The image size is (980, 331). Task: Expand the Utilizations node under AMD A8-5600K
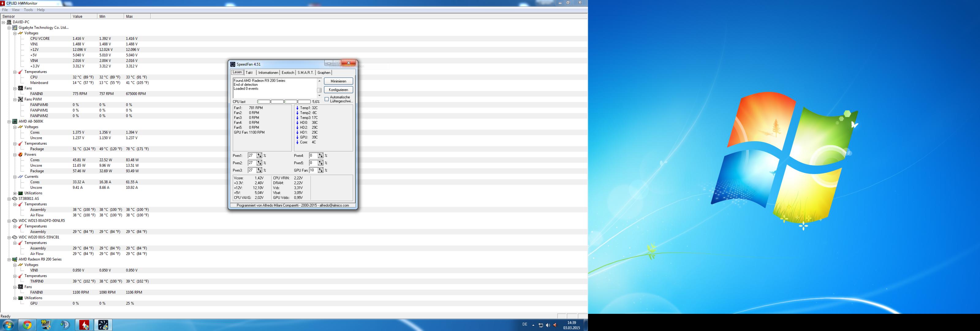15,193
